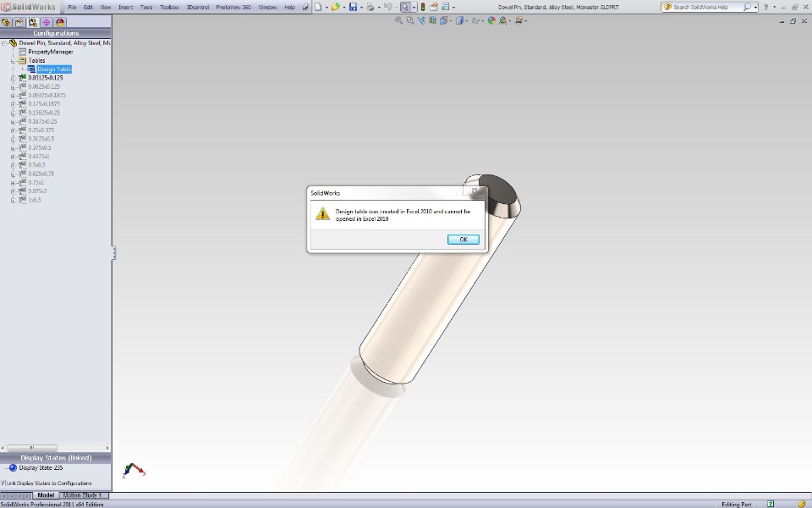The image size is (812, 508).
Task: Open the Tools menu
Action: [x=146, y=8]
